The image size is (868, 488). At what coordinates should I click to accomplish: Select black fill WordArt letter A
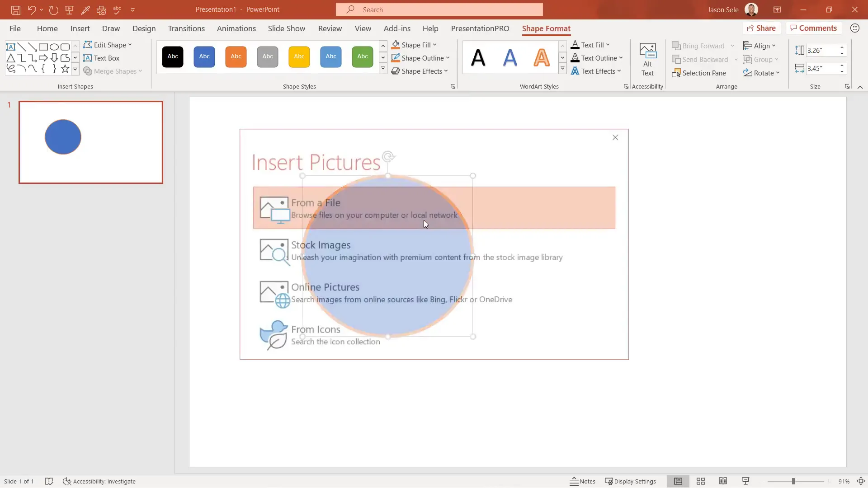478,57
